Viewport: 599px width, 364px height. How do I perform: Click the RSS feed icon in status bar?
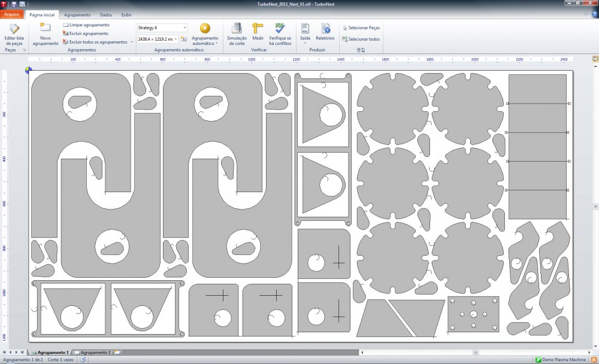pos(594,360)
